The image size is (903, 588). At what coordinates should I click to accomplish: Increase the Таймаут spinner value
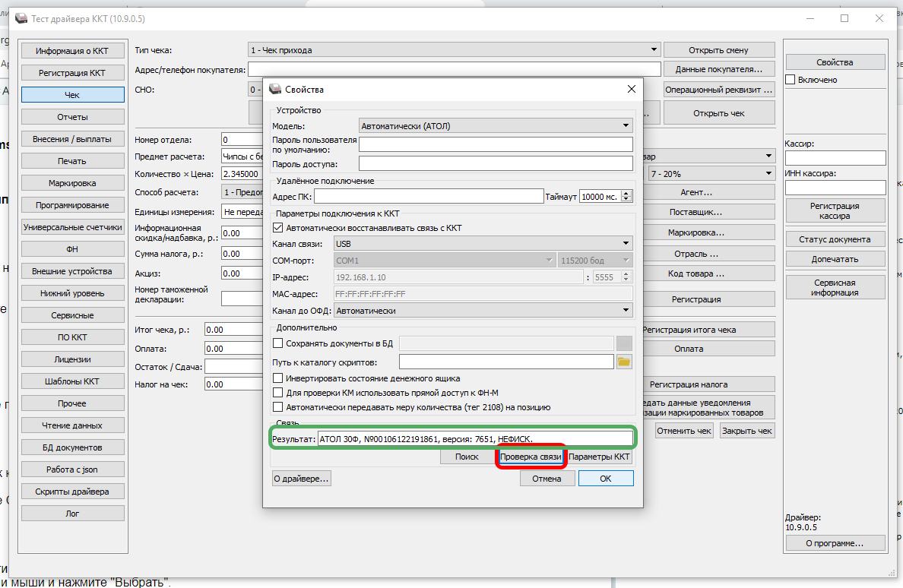[x=626, y=193]
